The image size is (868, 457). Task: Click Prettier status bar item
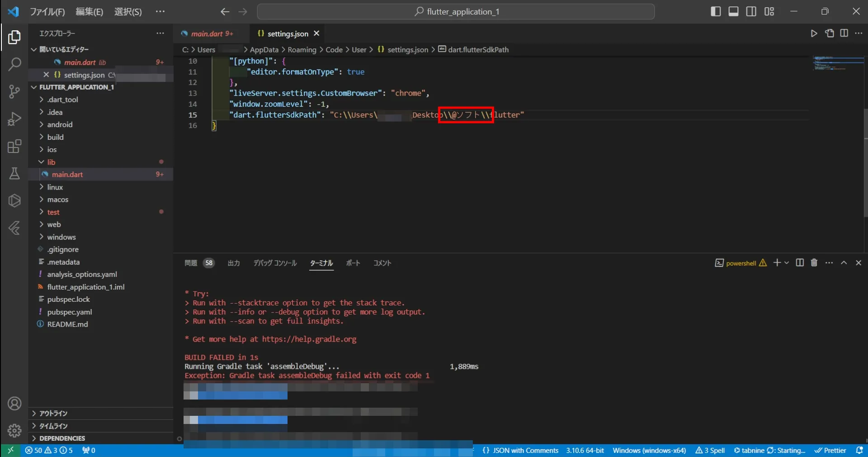click(x=830, y=451)
